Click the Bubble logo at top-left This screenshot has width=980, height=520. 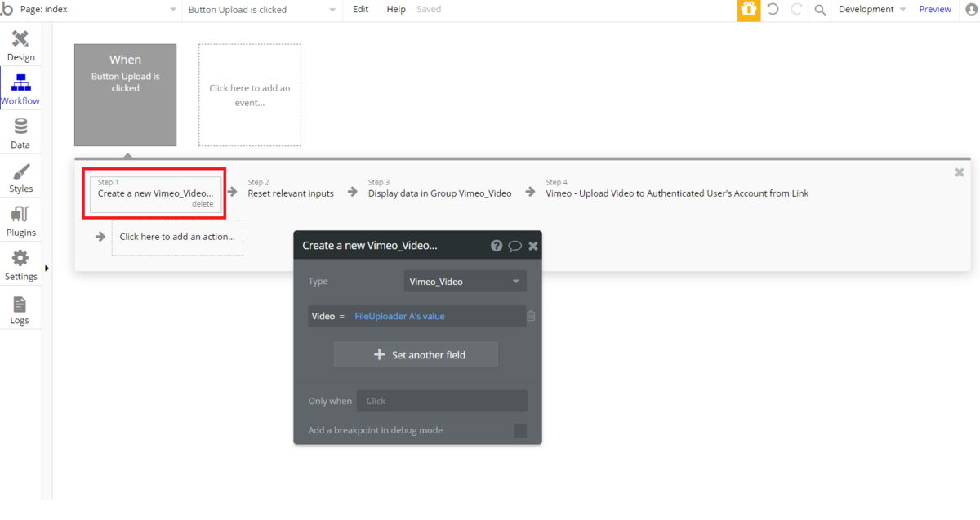[x=7, y=10]
